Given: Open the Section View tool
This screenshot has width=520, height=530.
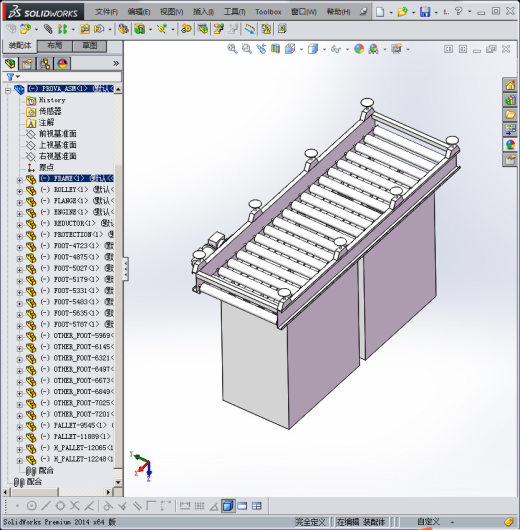Looking at the screenshot, I should click(x=275, y=49).
